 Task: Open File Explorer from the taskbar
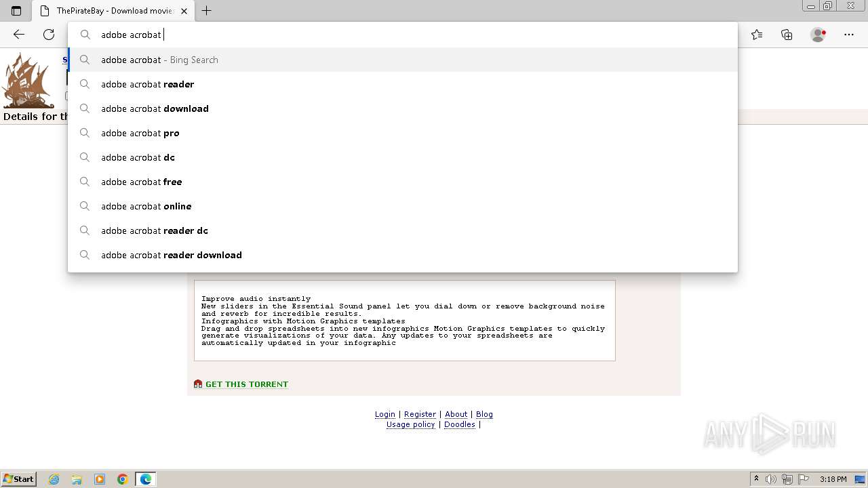pos(77,479)
